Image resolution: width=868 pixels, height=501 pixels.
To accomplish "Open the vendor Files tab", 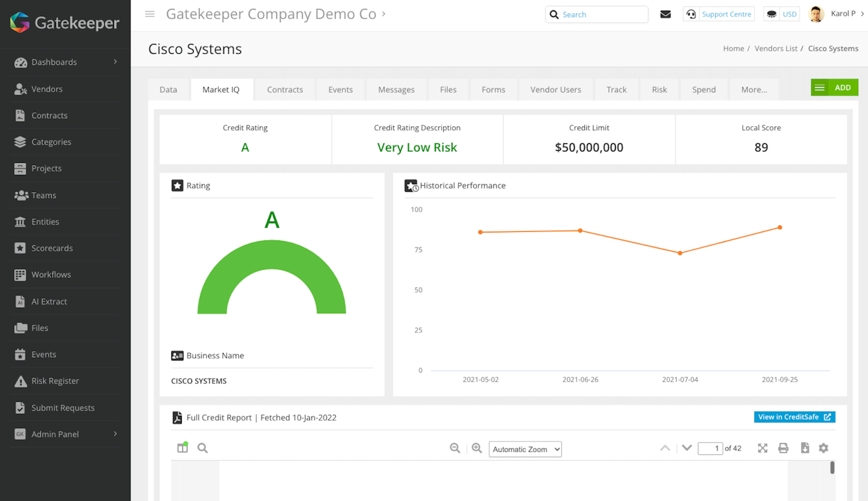I will pyautogui.click(x=448, y=90).
